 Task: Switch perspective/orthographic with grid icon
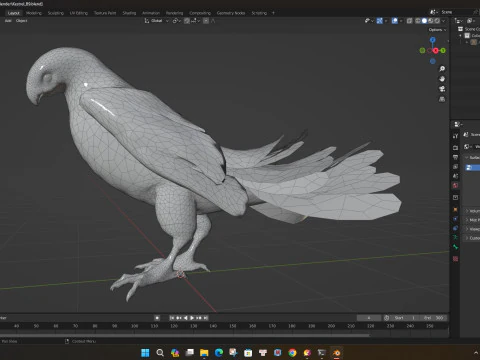pos(442,99)
